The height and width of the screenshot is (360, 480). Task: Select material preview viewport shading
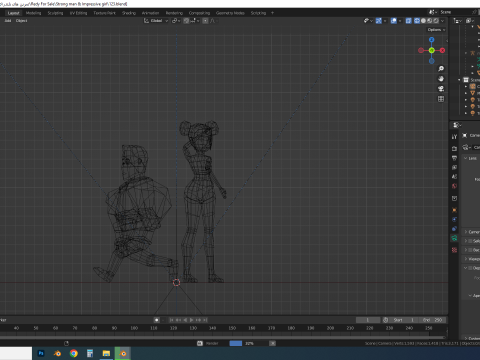pyautogui.click(x=430, y=21)
